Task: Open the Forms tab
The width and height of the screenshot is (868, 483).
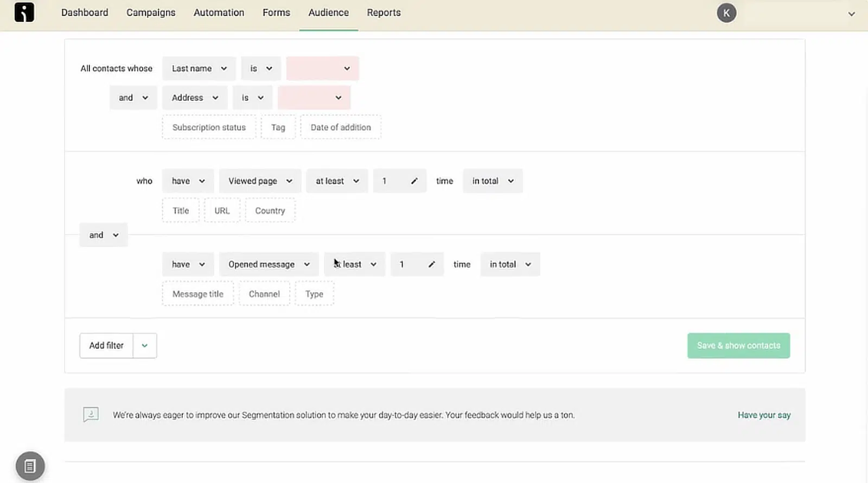Action: [x=276, y=12]
